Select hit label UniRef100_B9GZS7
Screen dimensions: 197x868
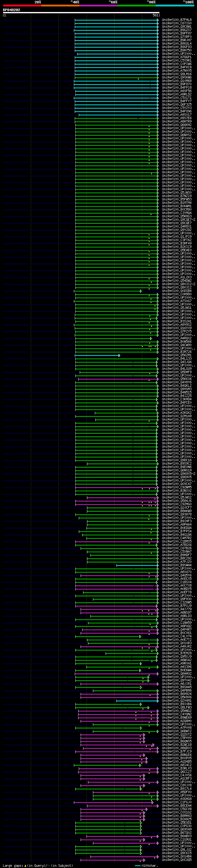[177, 30]
